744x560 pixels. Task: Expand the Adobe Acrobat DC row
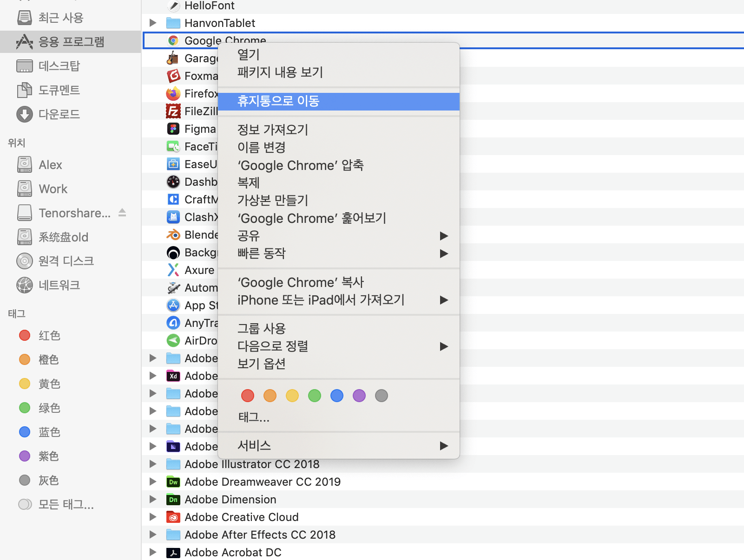(152, 552)
